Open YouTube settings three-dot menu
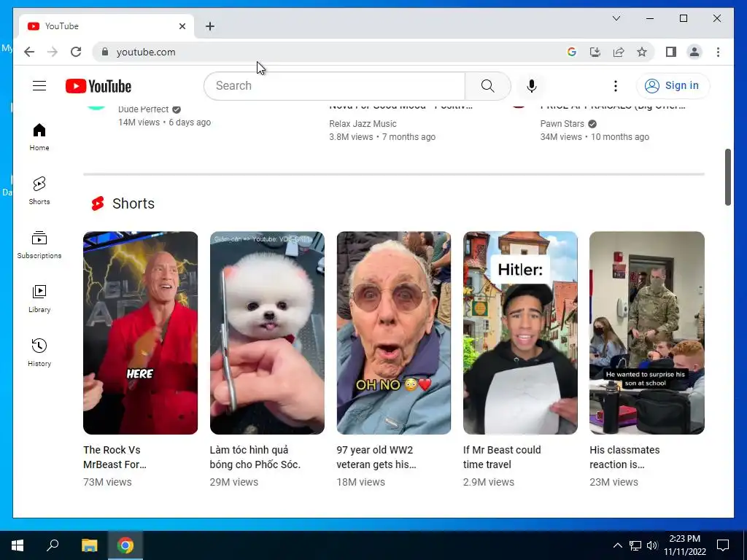 coord(615,86)
